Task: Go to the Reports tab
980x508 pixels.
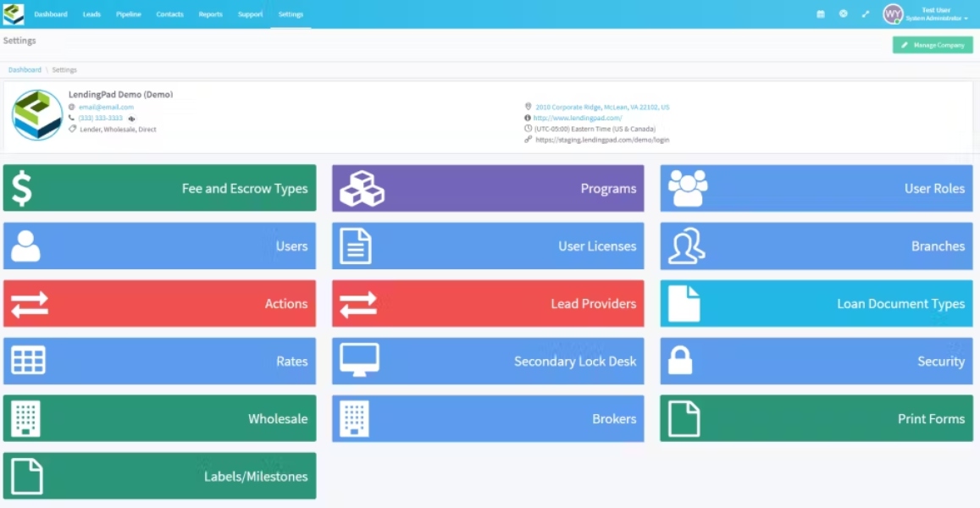Action: (x=211, y=14)
